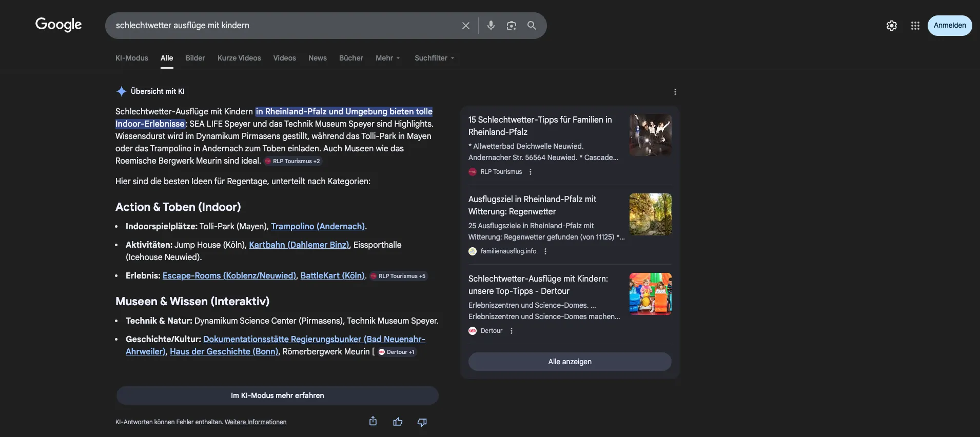Give thumbs up to AI overview
Image resolution: width=980 pixels, height=437 pixels.
click(x=398, y=422)
